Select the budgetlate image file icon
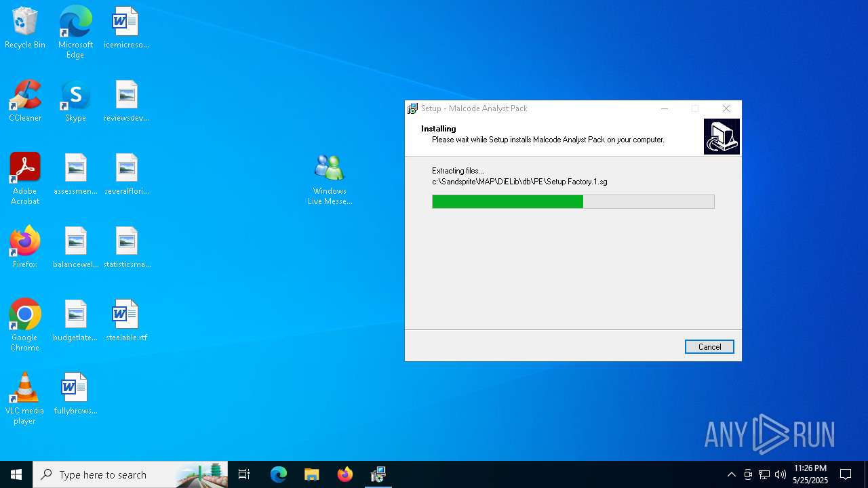 (75, 321)
